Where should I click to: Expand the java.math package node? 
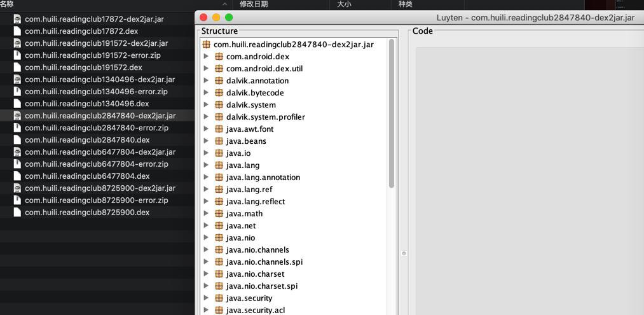click(x=206, y=213)
